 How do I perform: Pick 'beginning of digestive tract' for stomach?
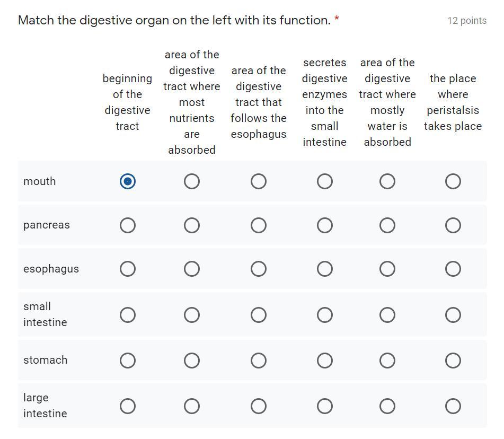128,361
